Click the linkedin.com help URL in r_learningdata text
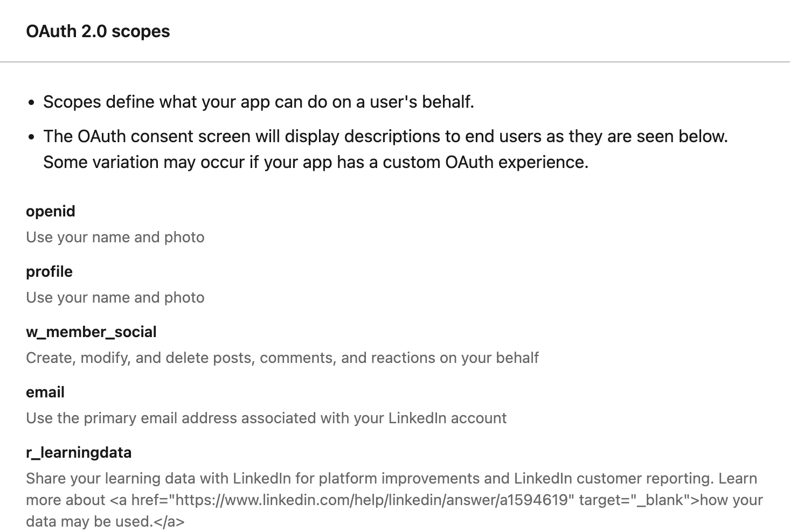The image size is (790, 532). tap(372, 500)
